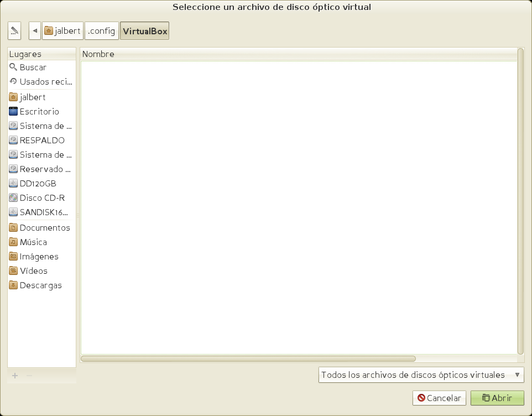Sort files by Nombre column header
Viewport: 532px width, 416px height.
tap(299, 54)
